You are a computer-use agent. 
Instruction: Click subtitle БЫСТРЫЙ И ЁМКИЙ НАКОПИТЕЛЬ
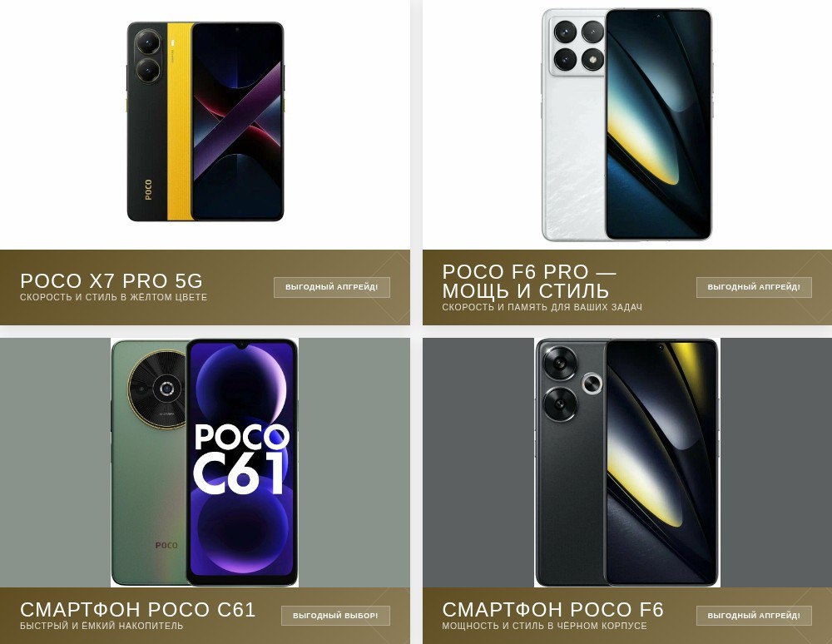[x=102, y=626]
